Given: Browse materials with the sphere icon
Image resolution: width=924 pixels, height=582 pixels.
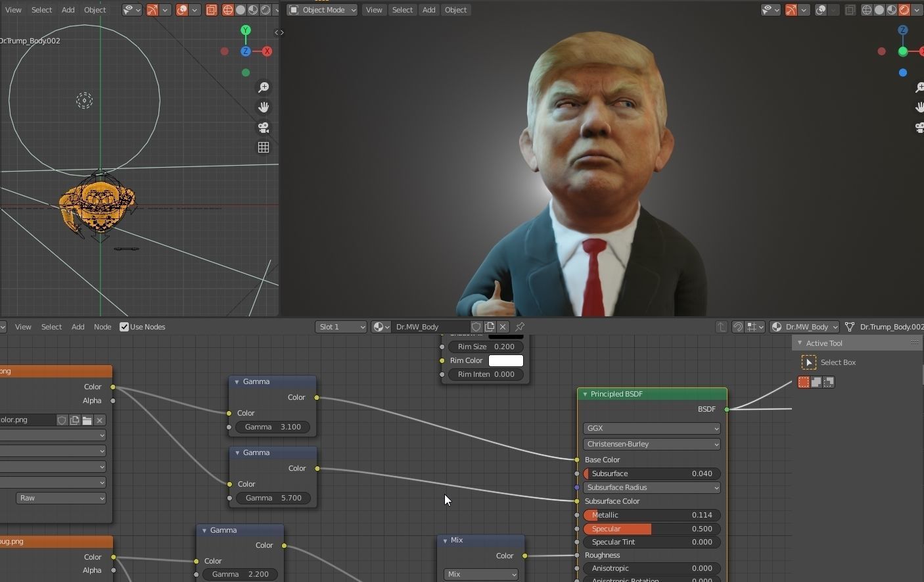Looking at the screenshot, I should tap(381, 327).
